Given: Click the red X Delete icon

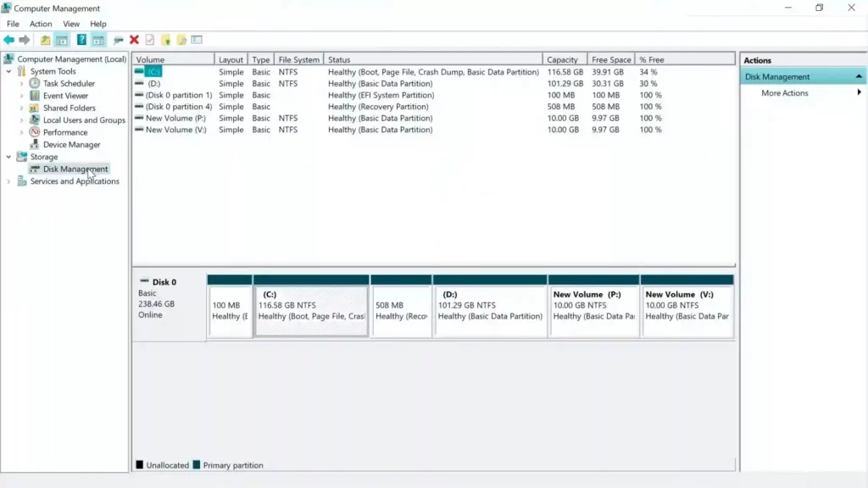Looking at the screenshot, I should pyautogui.click(x=134, y=40).
